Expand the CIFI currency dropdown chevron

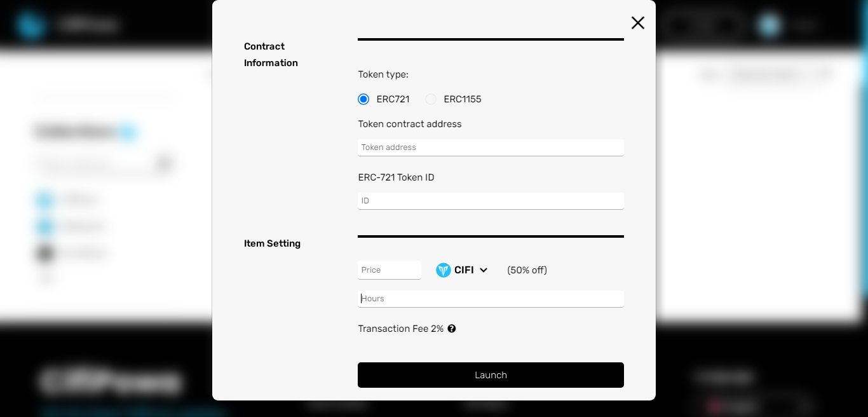tap(484, 270)
